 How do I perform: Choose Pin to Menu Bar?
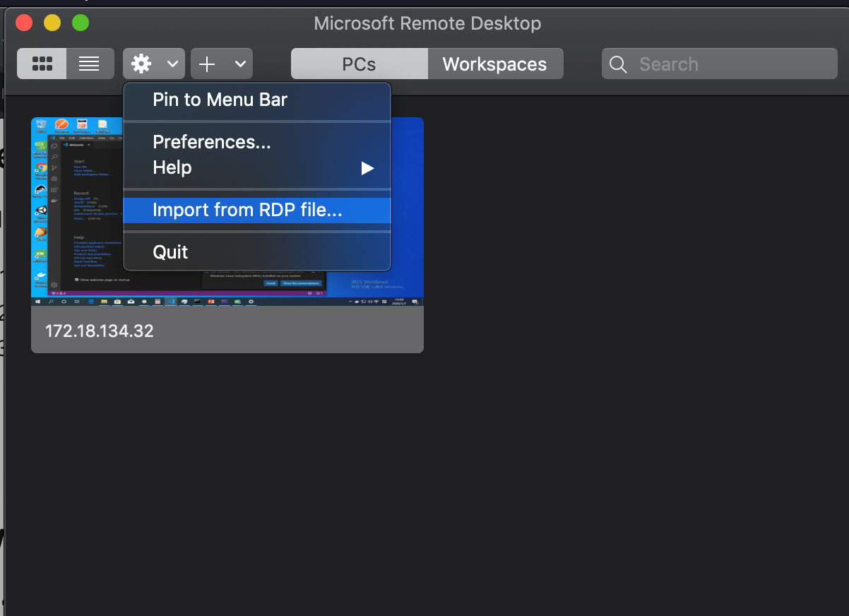[x=220, y=100]
